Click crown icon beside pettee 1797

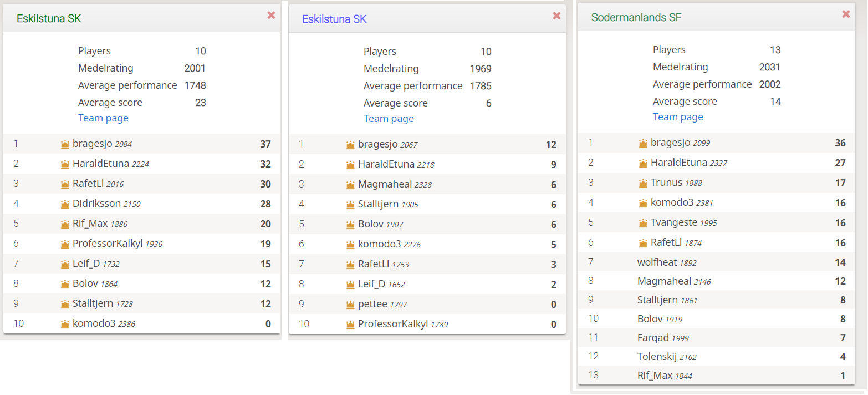pyautogui.click(x=350, y=305)
